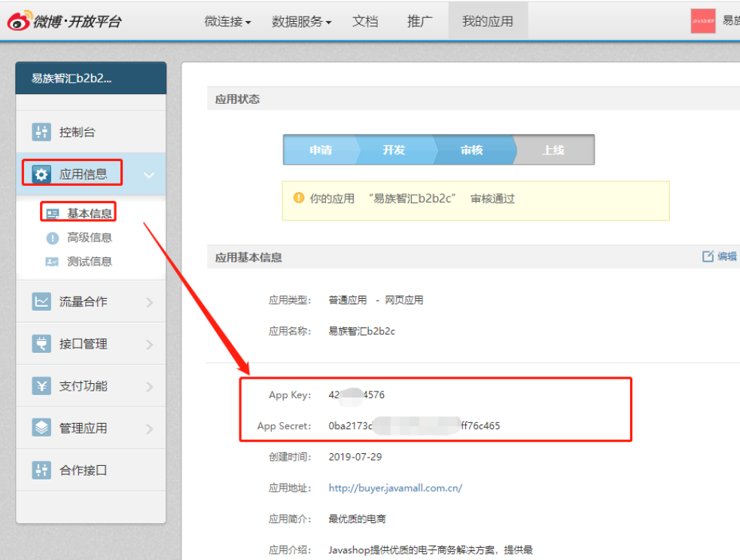Select 高级信息 in the sidebar

coord(89,238)
